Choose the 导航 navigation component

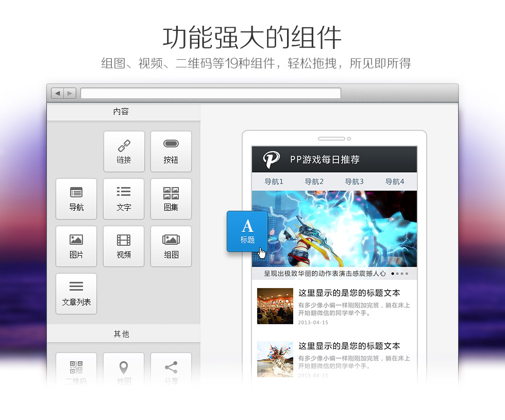pos(76,199)
